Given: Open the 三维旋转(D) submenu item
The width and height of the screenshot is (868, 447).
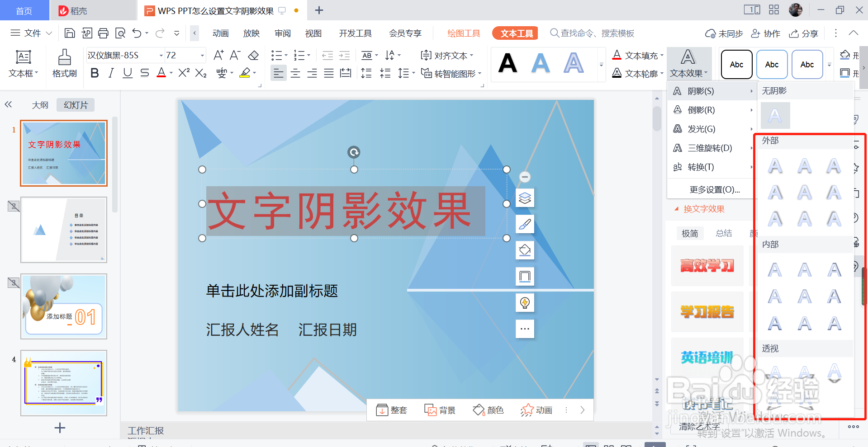Looking at the screenshot, I should pos(712,148).
